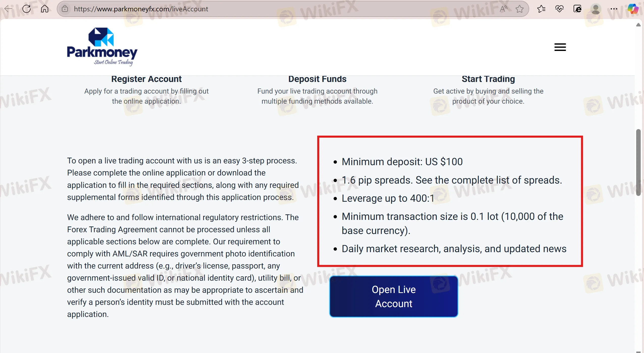
Task: Click the Internet Explorer mode icon
Action: coord(577,9)
